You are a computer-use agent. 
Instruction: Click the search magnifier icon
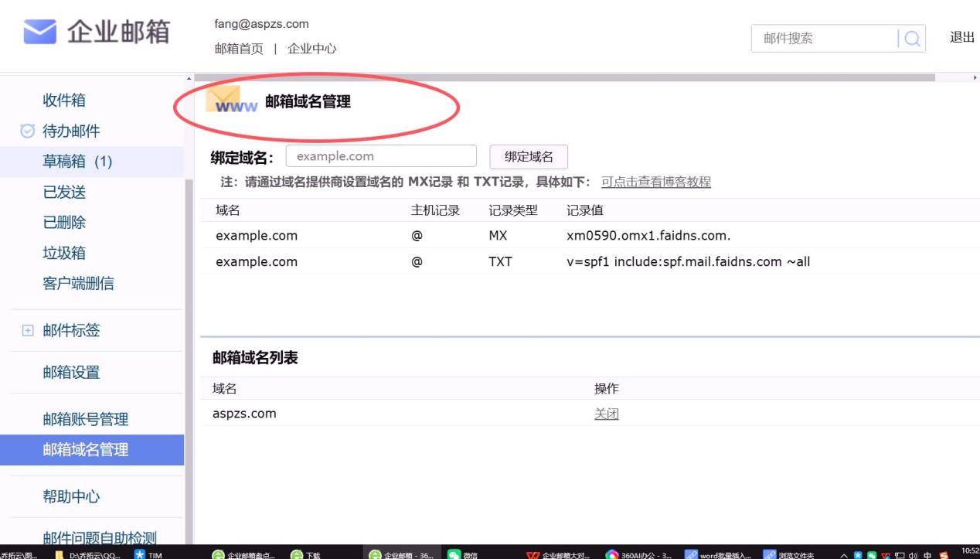tap(912, 39)
